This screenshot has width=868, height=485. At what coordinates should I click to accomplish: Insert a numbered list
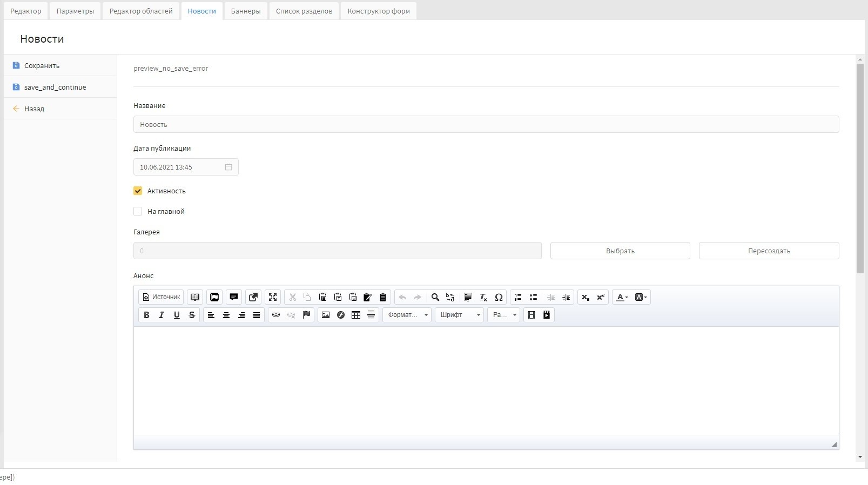(518, 297)
